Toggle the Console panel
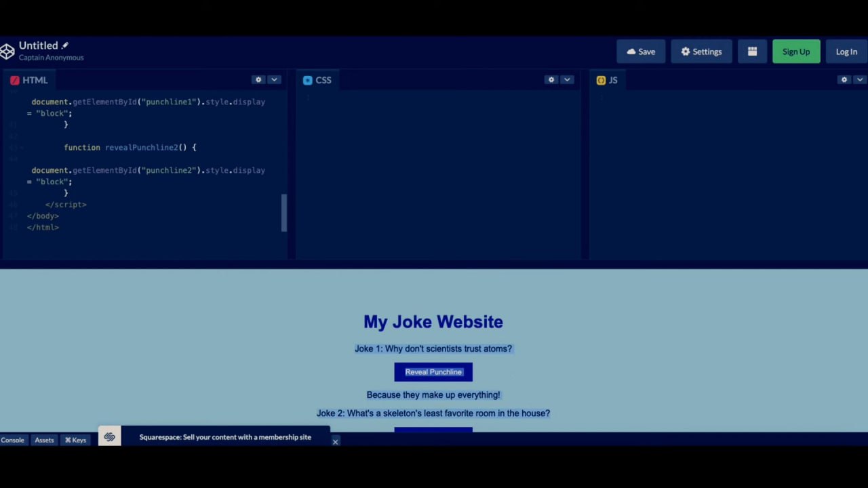The image size is (868, 488). (x=12, y=440)
